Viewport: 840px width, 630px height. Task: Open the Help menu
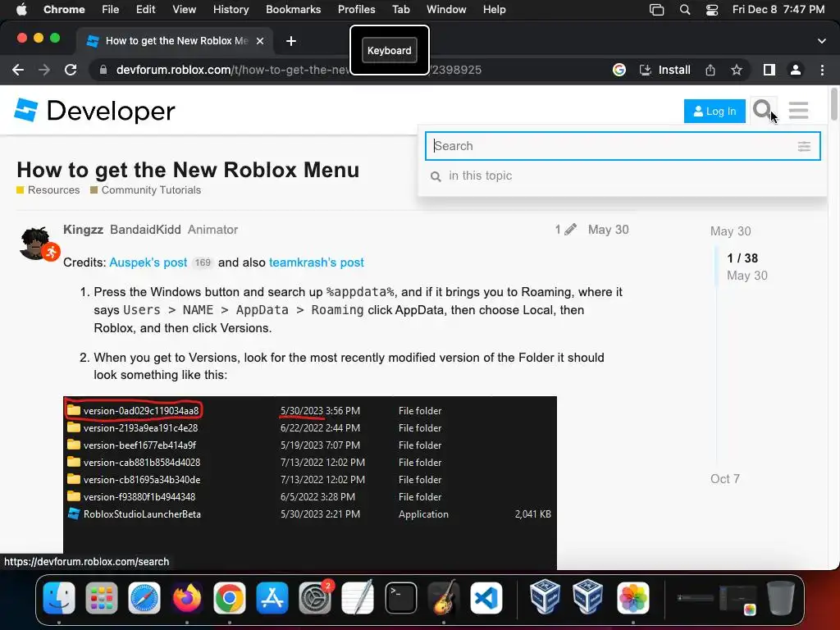[494, 10]
